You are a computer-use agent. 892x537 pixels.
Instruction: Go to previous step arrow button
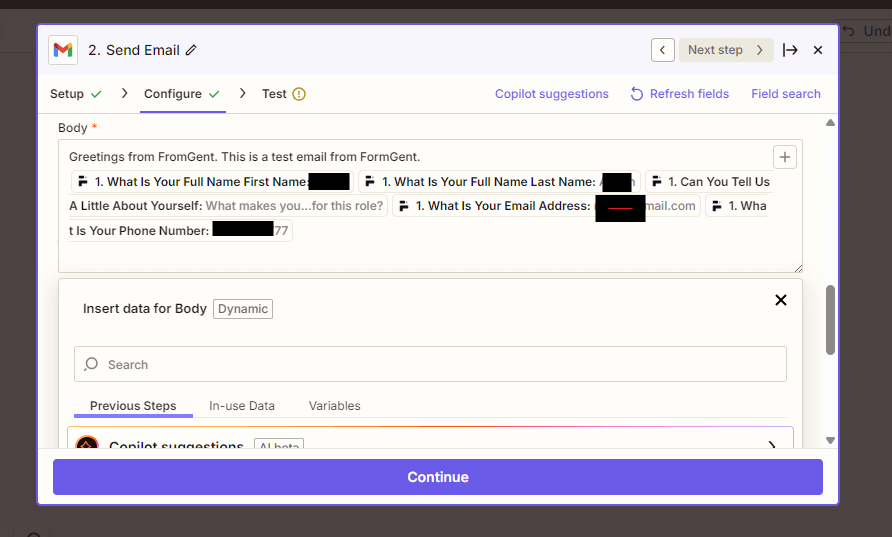pyautogui.click(x=663, y=50)
